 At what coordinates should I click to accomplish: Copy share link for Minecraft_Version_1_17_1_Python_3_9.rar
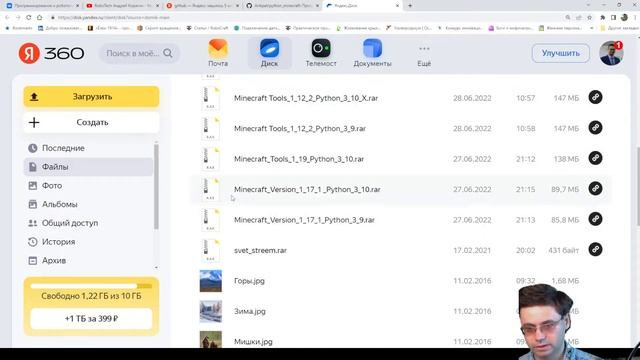[596, 219]
